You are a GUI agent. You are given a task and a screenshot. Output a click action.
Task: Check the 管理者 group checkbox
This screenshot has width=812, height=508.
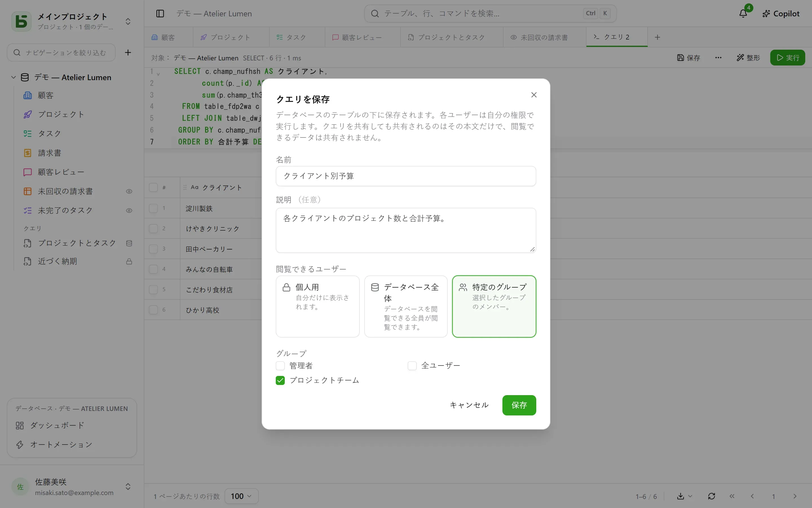coord(280,365)
